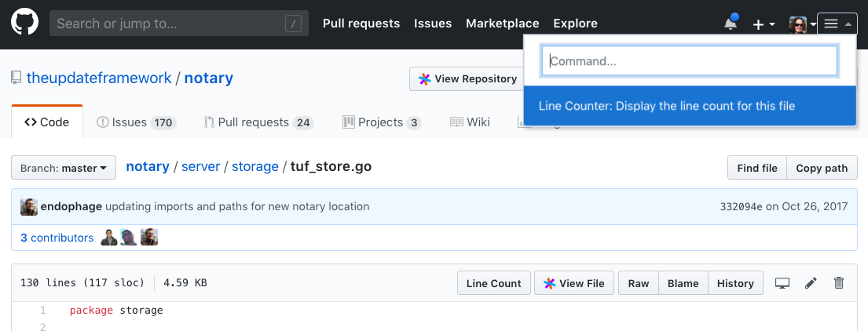This screenshot has width=868, height=331.
Task: Open endophage author link
Action: [x=71, y=206]
